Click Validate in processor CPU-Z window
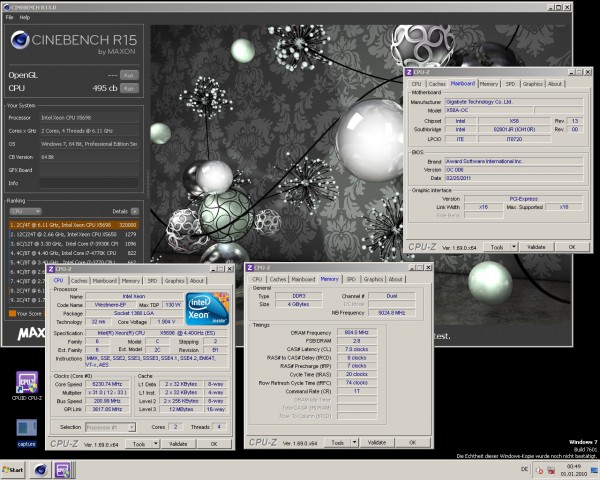 coord(178,444)
